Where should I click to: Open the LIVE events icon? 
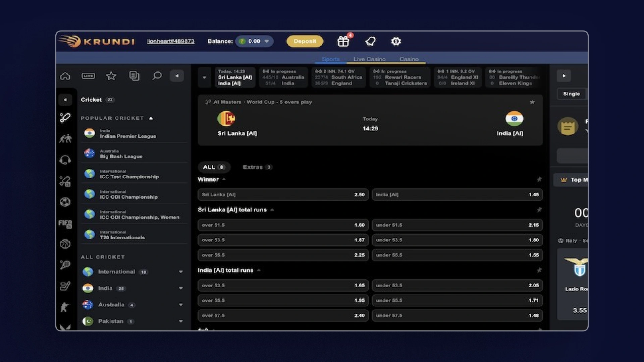pyautogui.click(x=88, y=76)
